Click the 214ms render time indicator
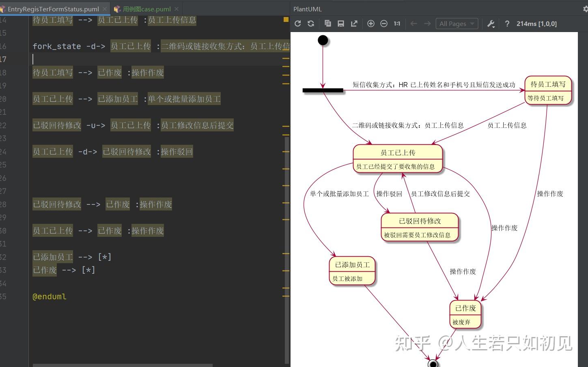The image size is (588, 367). pos(536,24)
